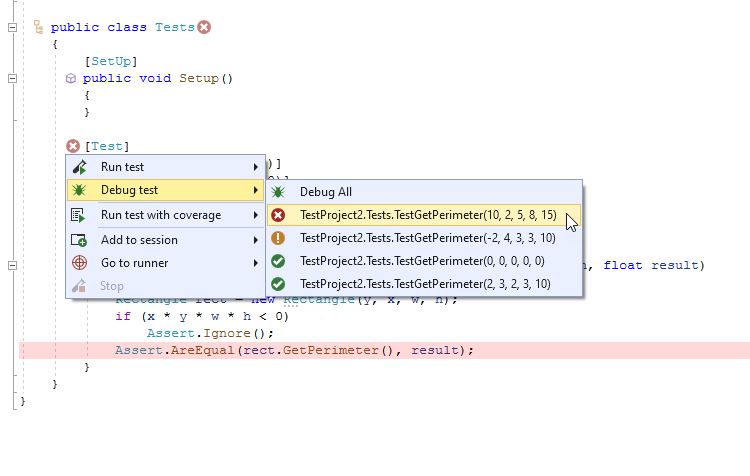750x476 pixels.
Task: Collapse the TestGetPerimeter method fold
Action: (x=12, y=266)
